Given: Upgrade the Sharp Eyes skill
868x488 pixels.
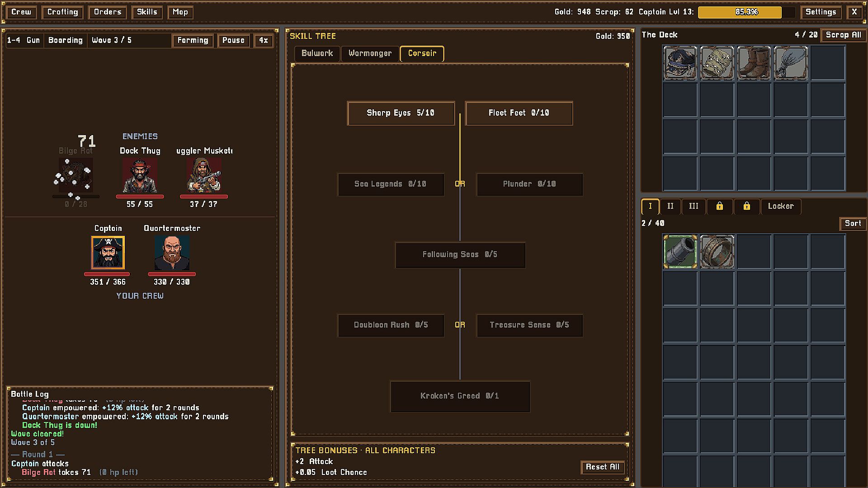Looking at the screenshot, I should click(401, 113).
